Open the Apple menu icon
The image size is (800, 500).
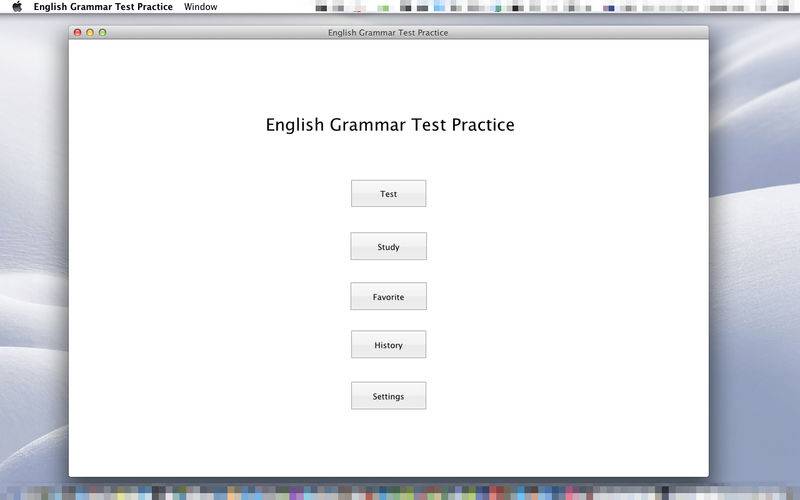click(17, 7)
